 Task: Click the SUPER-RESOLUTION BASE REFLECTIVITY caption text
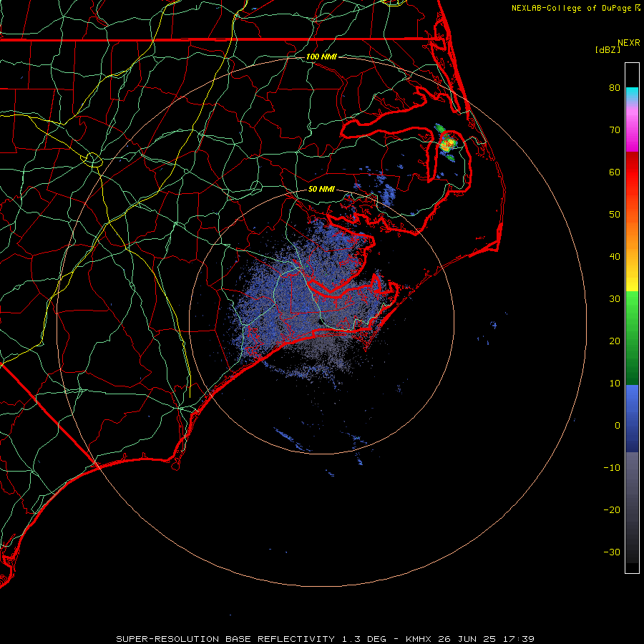225,639
